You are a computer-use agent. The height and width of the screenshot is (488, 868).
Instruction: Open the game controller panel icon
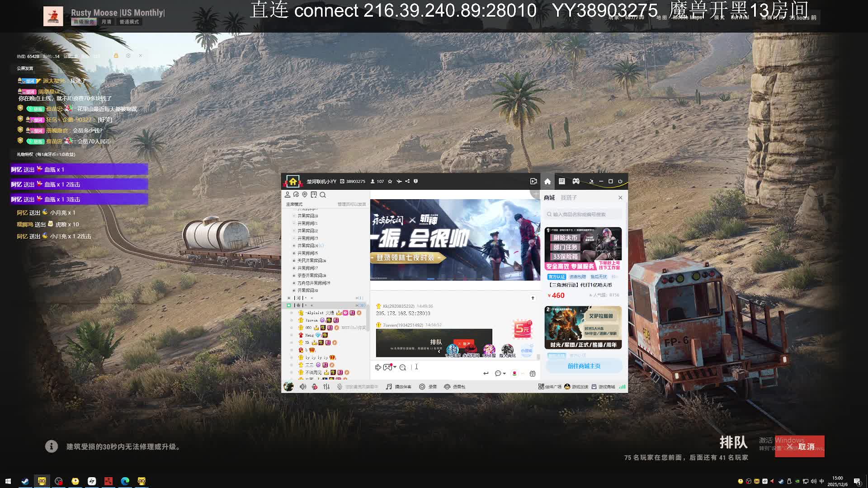(x=576, y=181)
